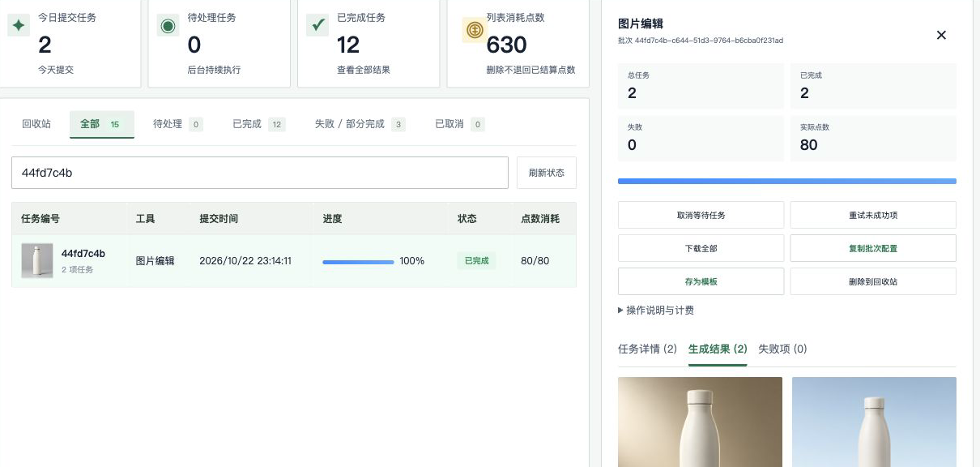This screenshot has height=467, width=980.
Task: Click the 2 项任务 label in row
Action: (x=78, y=270)
